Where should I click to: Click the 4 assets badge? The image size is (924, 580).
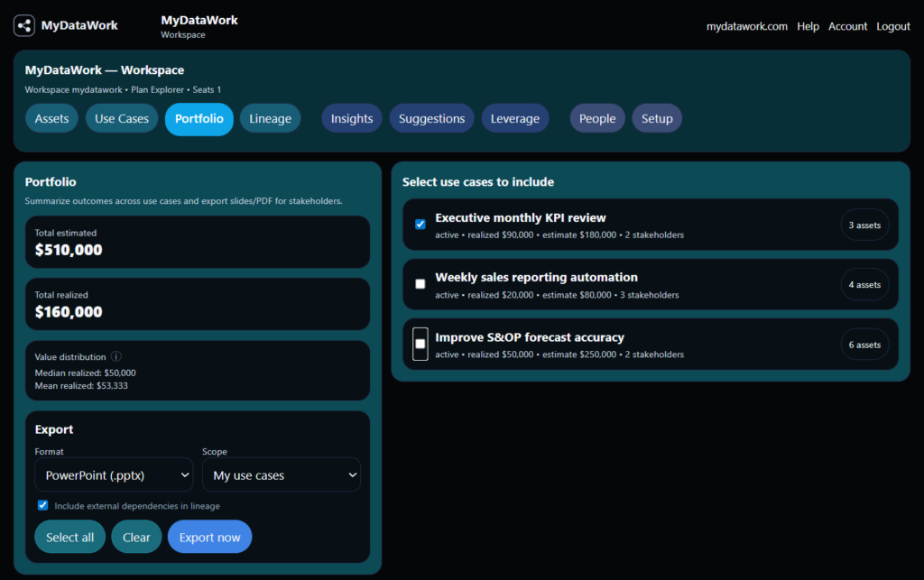[x=864, y=284]
